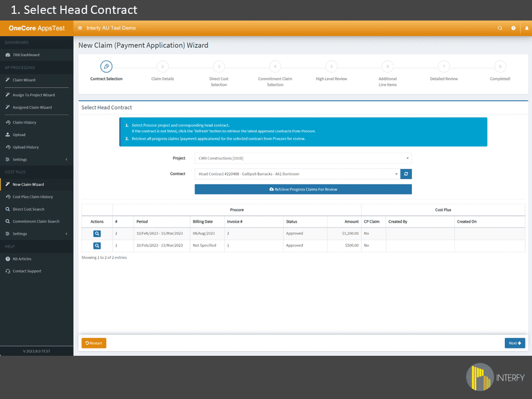Screen dimensions: 532x399
Task: Open the Project dropdown CMB Constructions
Action: tap(303, 158)
